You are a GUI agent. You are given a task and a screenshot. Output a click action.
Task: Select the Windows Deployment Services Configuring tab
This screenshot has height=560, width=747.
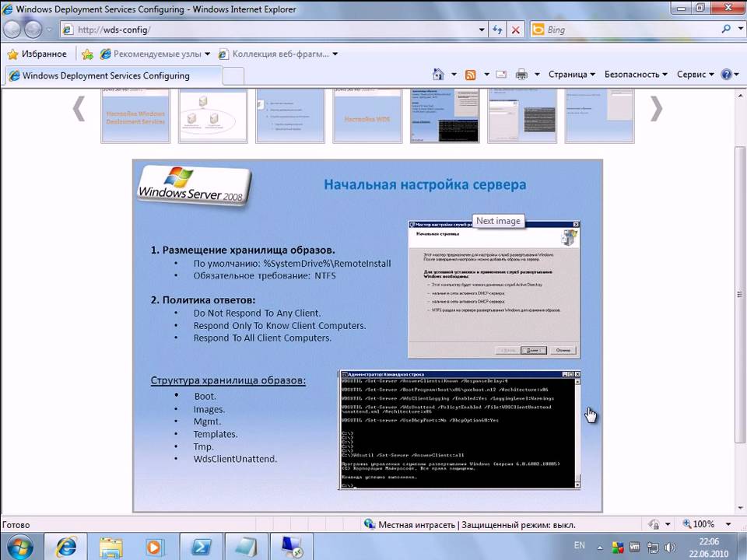tap(113, 75)
